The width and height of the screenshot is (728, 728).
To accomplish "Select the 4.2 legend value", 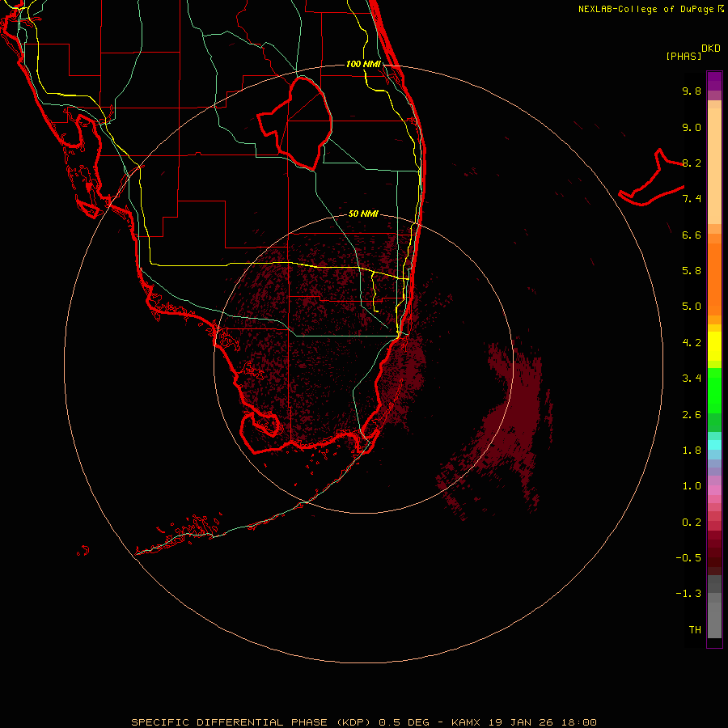I will [692, 343].
